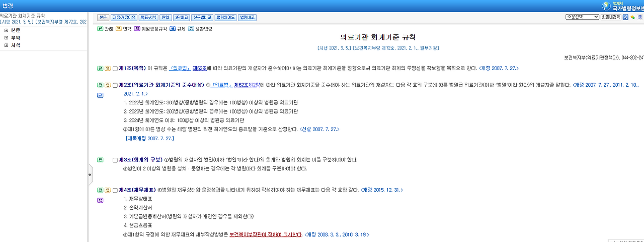Click the <신설 2007. 7. 27.> note
This screenshot has height=242, width=644.
[x=319, y=130]
